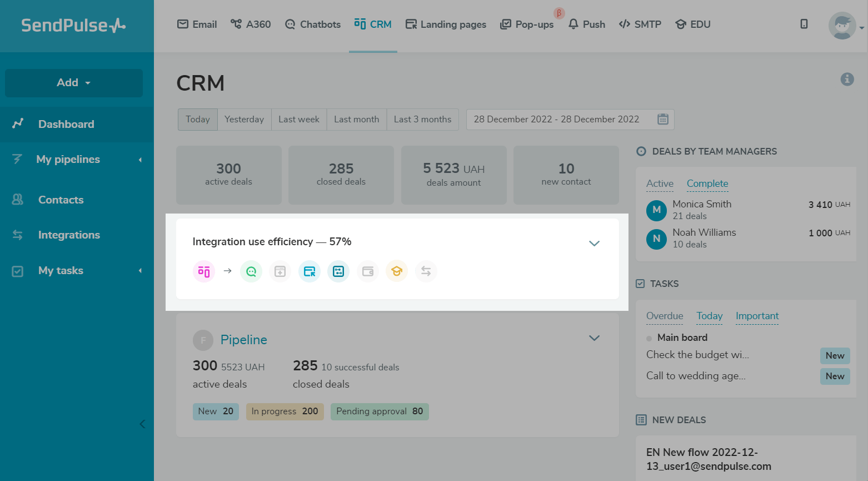
Task: Open the Add dropdown button
Action: click(x=74, y=83)
